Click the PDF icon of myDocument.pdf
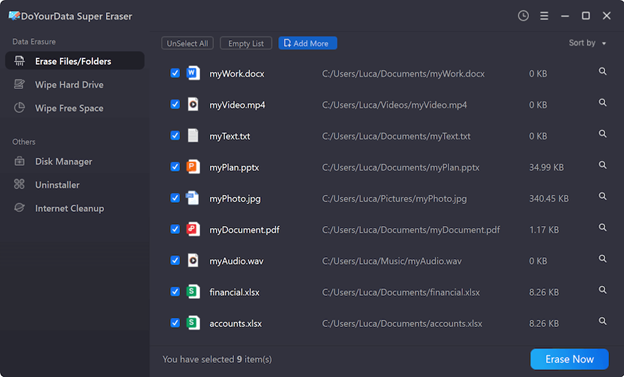Screen dimensions: 624x377 (193, 229)
